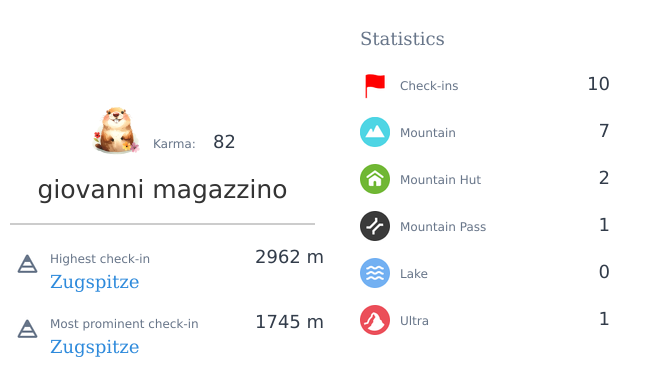Viewport: 650px width, 385px height.
Task: Select the Mountain Pass label
Action: (x=443, y=227)
